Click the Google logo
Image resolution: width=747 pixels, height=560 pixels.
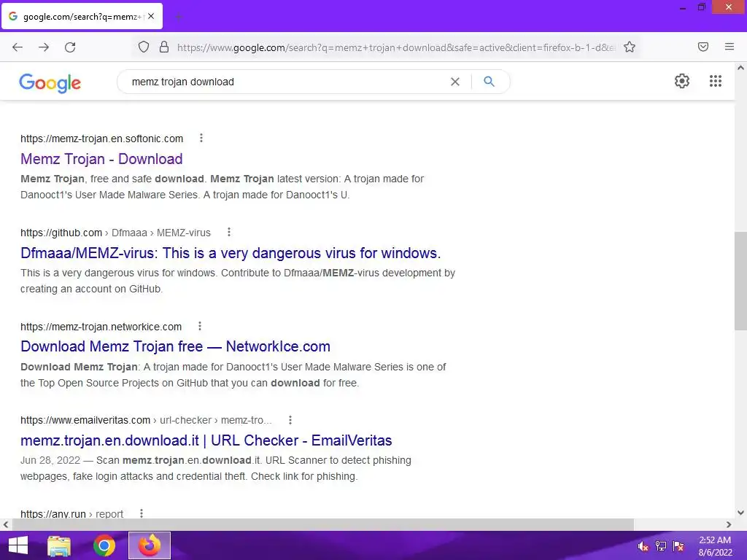[x=50, y=83]
